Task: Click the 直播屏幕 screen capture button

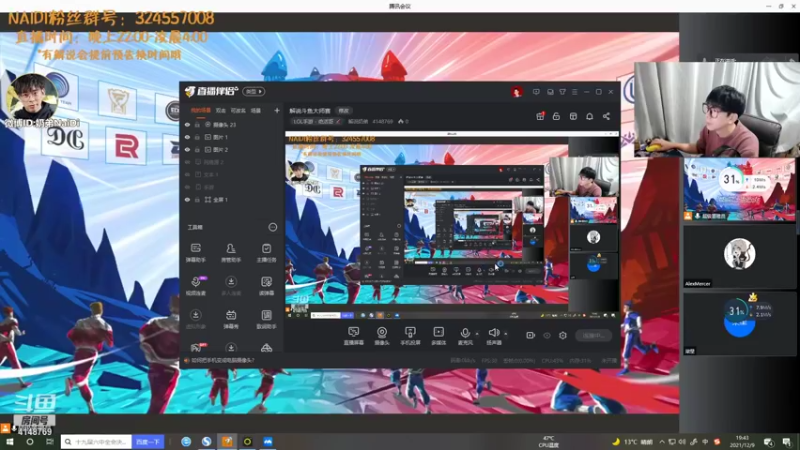Action: coord(354,336)
